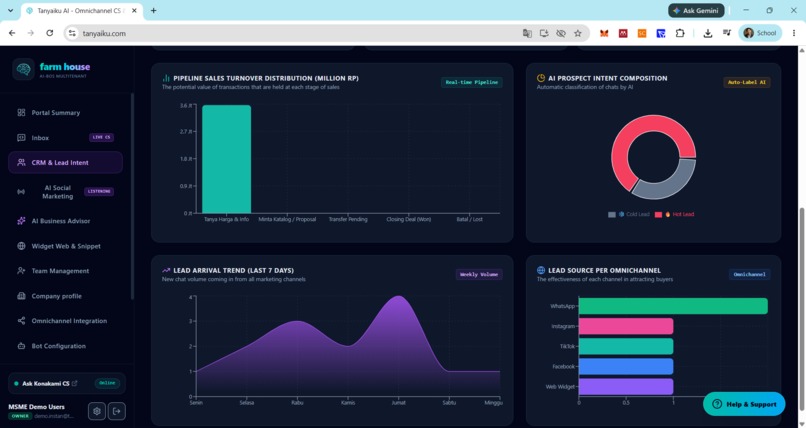Open Chrome three-dot menu
The image size is (806, 428).
click(794, 33)
